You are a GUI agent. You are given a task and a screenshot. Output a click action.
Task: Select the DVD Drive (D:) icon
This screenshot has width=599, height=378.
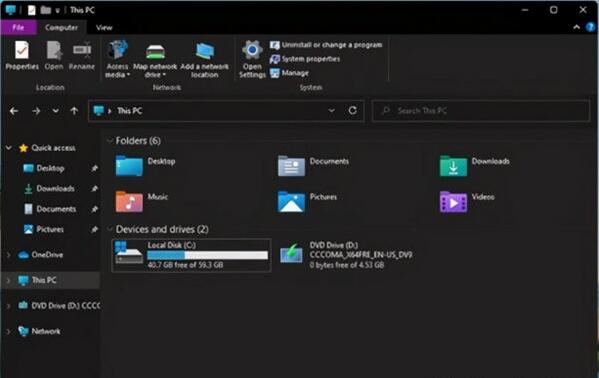pyautogui.click(x=291, y=254)
